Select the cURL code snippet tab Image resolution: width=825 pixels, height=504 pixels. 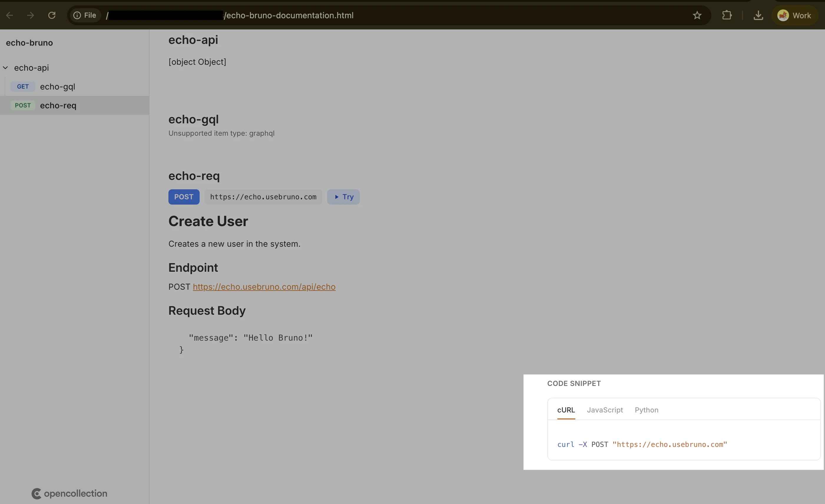pos(566,409)
